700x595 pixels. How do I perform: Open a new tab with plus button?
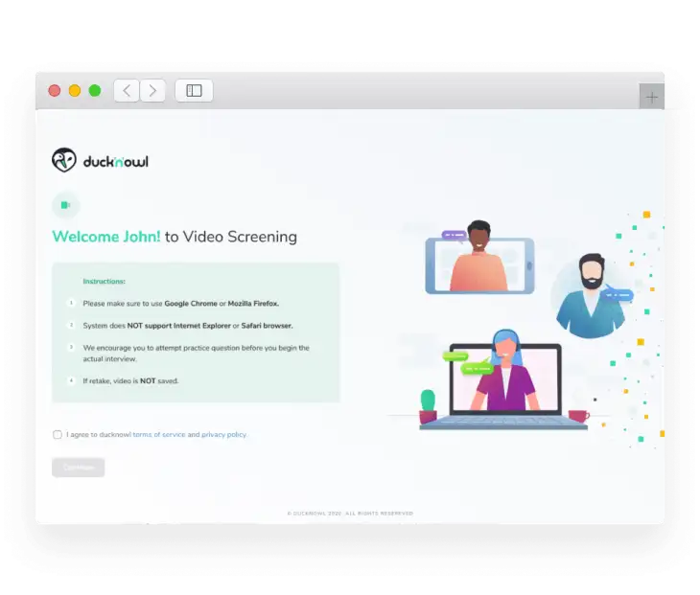click(652, 98)
